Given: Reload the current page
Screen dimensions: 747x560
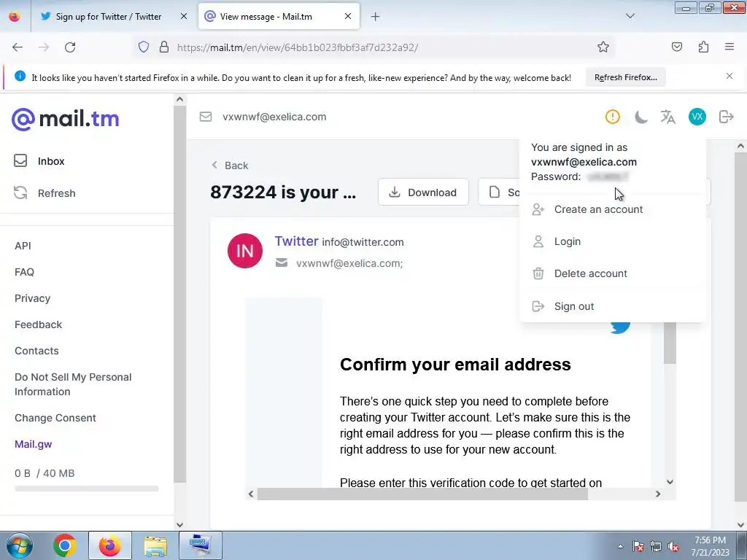Looking at the screenshot, I should (70, 47).
